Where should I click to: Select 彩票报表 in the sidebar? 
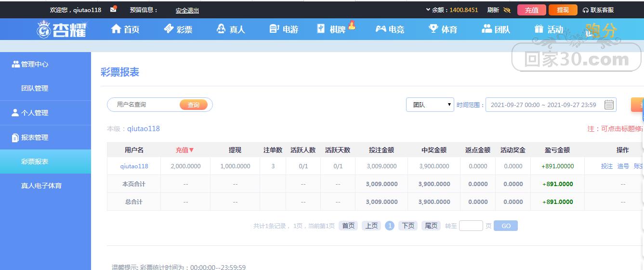click(45, 162)
